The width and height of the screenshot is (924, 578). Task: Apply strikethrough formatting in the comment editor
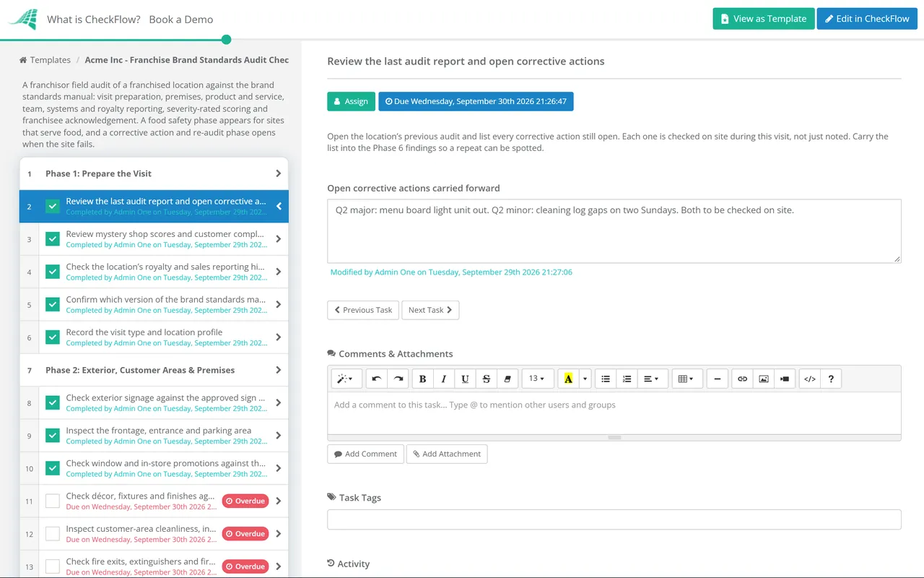(487, 379)
